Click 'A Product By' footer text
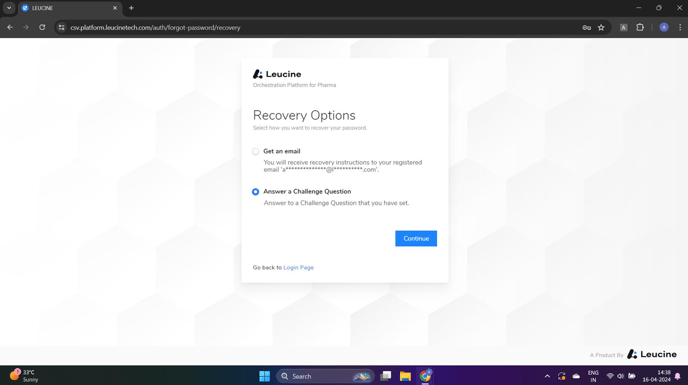 tap(606, 355)
